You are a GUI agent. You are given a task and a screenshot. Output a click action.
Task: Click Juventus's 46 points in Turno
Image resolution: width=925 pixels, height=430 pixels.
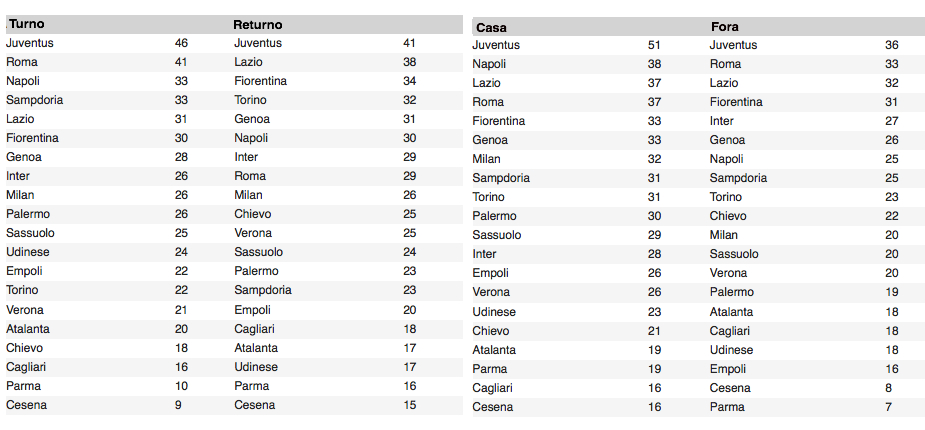(181, 43)
